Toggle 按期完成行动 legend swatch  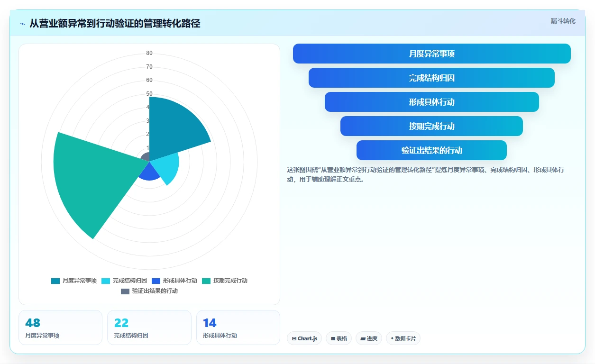[x=206, y=281]
